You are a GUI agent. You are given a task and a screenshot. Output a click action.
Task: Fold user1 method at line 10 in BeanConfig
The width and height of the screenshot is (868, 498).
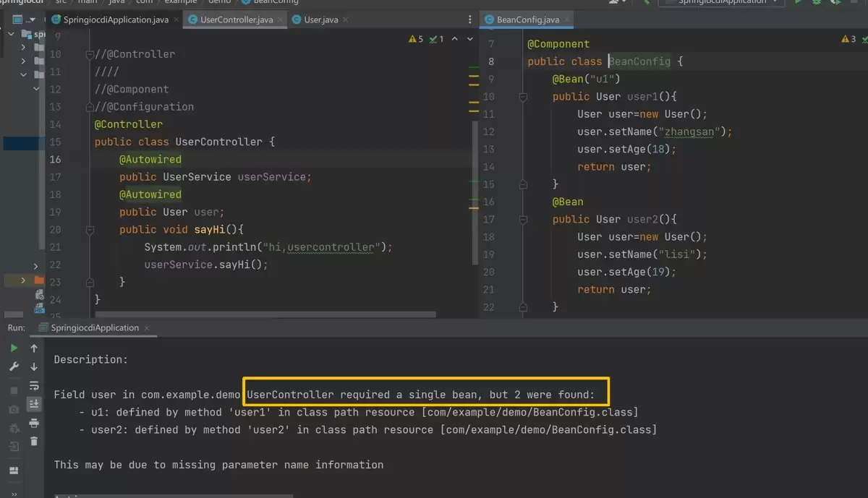pos(524,96)
